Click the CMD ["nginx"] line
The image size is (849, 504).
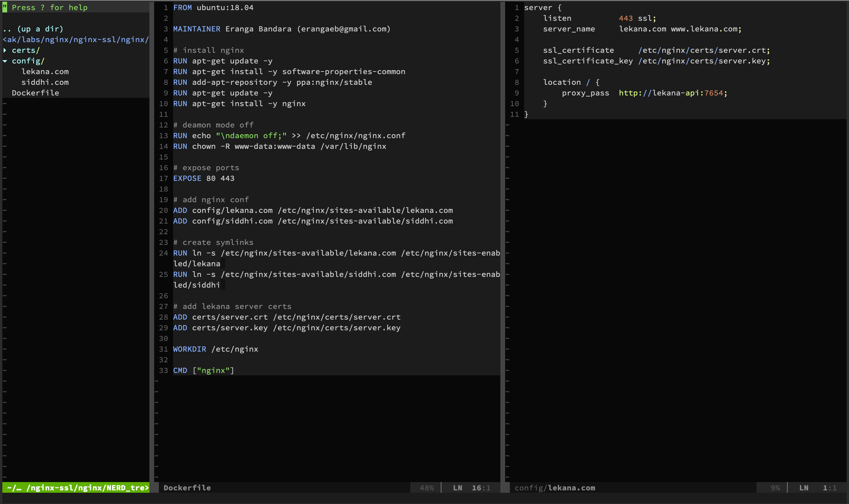click(x=203, y=370)
